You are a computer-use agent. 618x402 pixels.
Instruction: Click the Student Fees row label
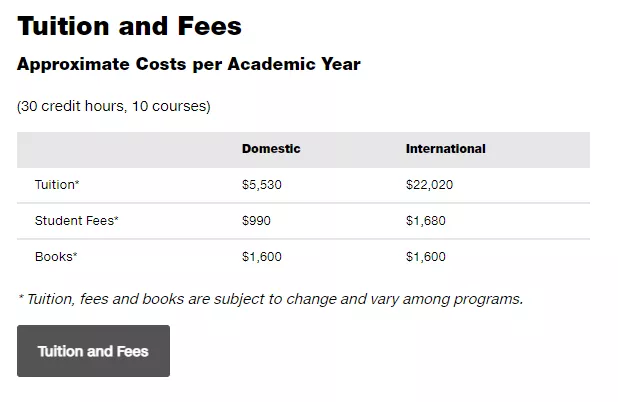pyautogui.click(x=76, y=220)
